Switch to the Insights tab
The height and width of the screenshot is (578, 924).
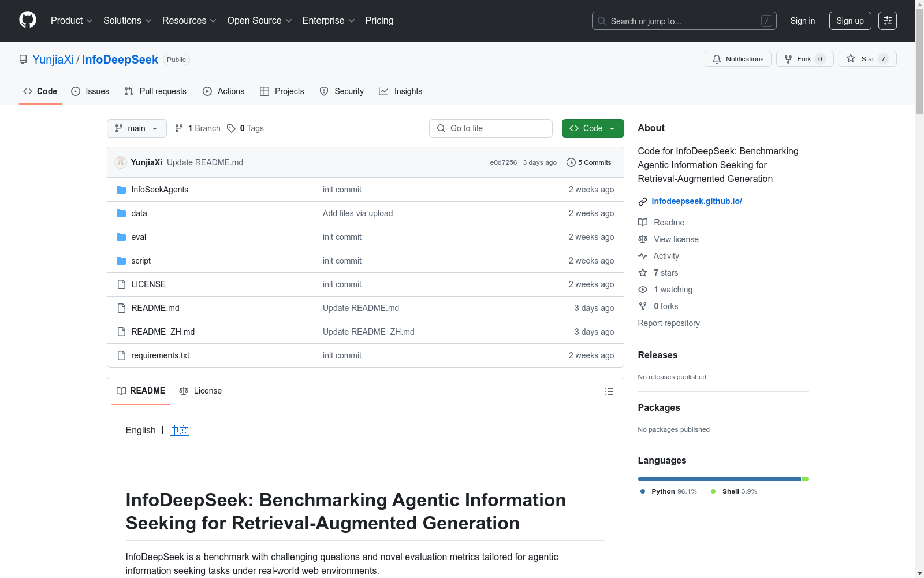click(x=400, y=91)
